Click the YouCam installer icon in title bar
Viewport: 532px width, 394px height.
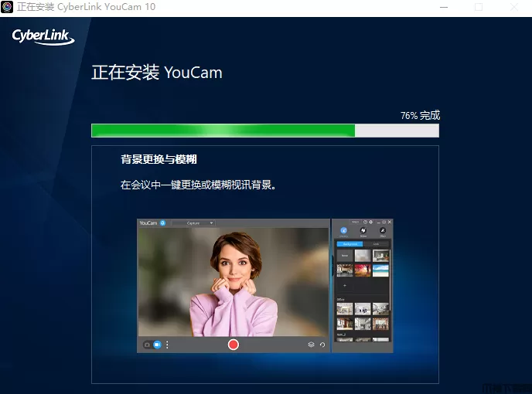tap(7, 7)
